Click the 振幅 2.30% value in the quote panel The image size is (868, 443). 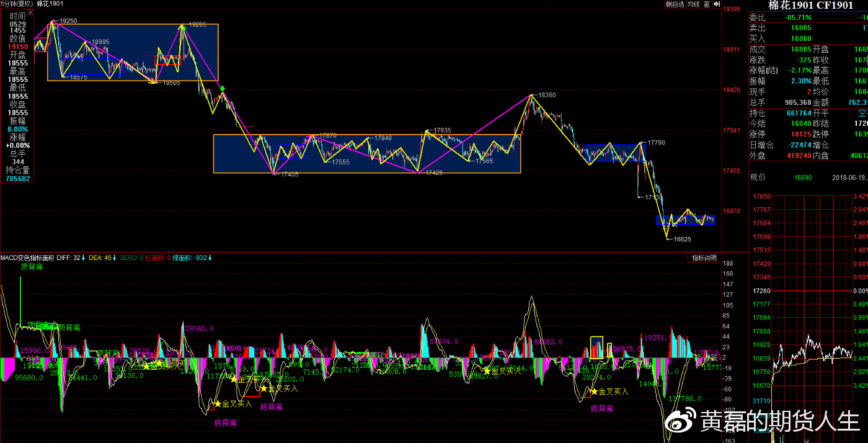[801, 81]
